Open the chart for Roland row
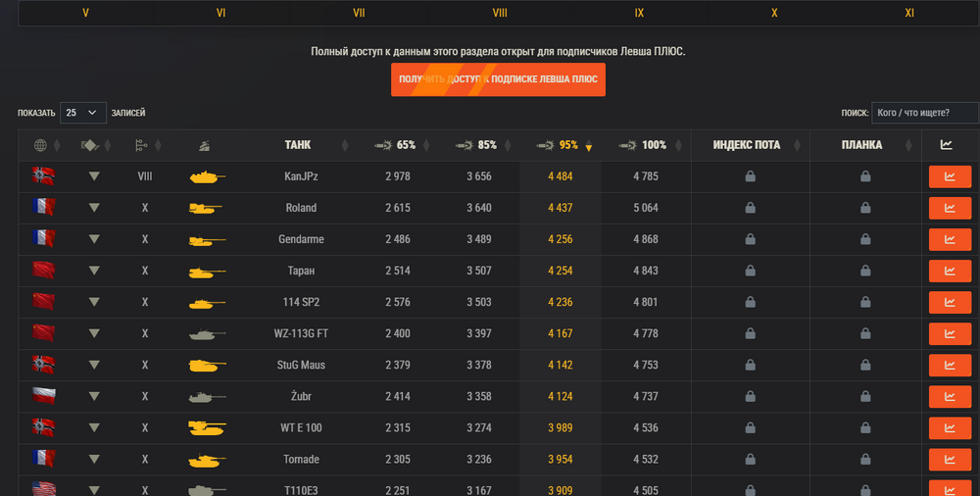The height and width of the screenshot is (496, 980). pyautogui.click(x=950, y=208)
